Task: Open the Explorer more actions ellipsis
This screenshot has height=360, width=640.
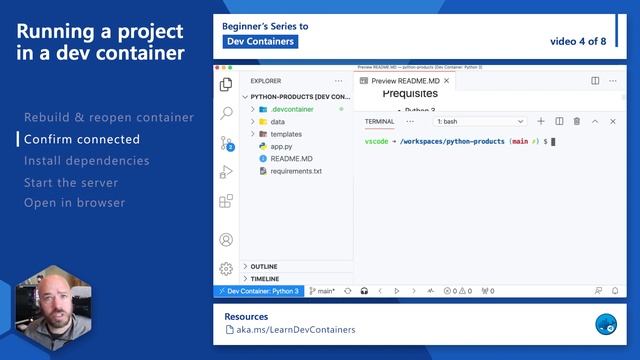Action: pos(338,81)
